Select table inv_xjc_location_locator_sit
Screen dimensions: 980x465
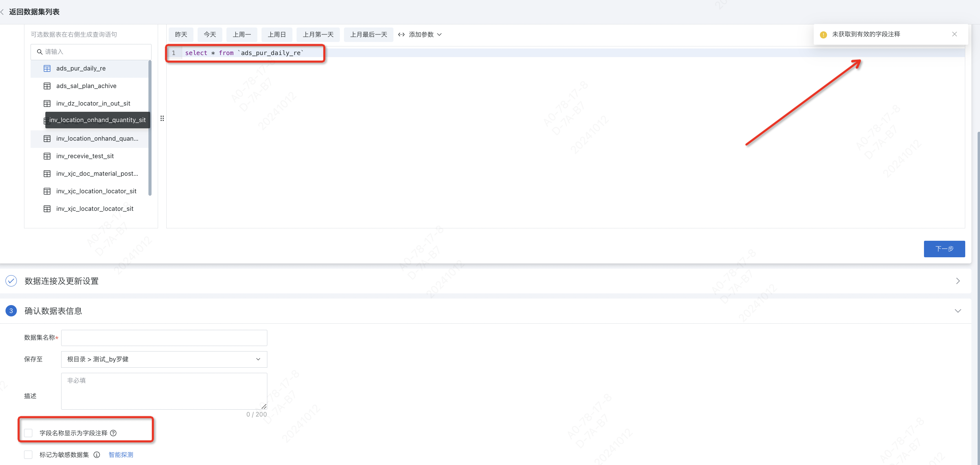pyautogui.click(x=89, y=191)
